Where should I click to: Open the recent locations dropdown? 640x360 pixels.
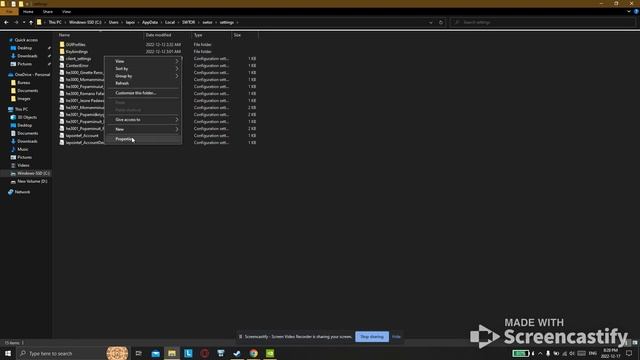pyautogui.click(x=24, y=22)
